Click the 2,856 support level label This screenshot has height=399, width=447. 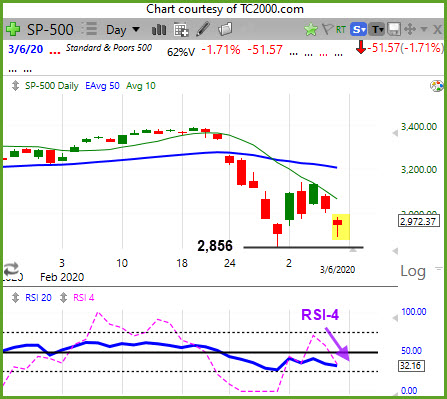click(x=215, y=246)
